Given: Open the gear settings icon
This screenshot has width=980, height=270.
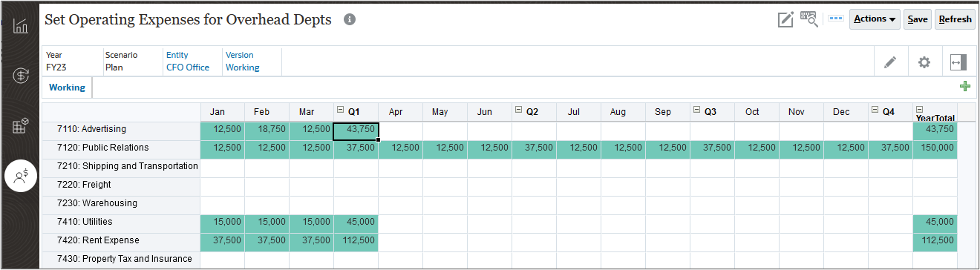Looking at the screenshot, I should coord(924,62).
